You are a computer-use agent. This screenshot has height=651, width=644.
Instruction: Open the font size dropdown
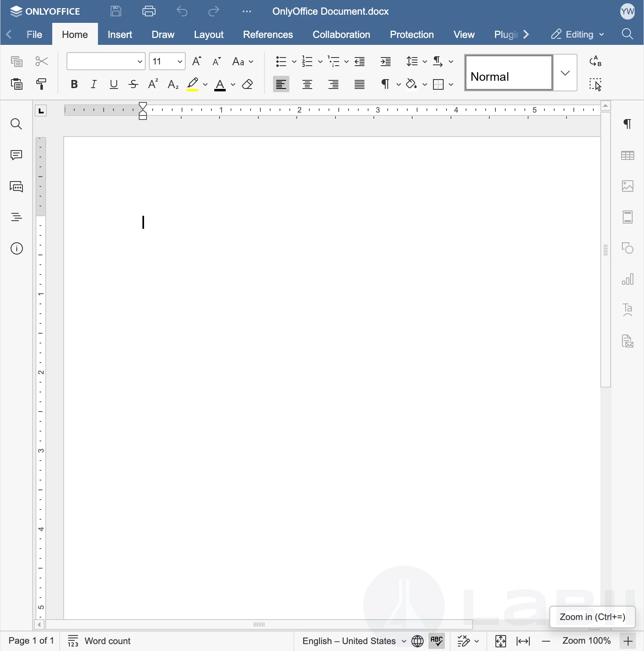tap(180, 62)
